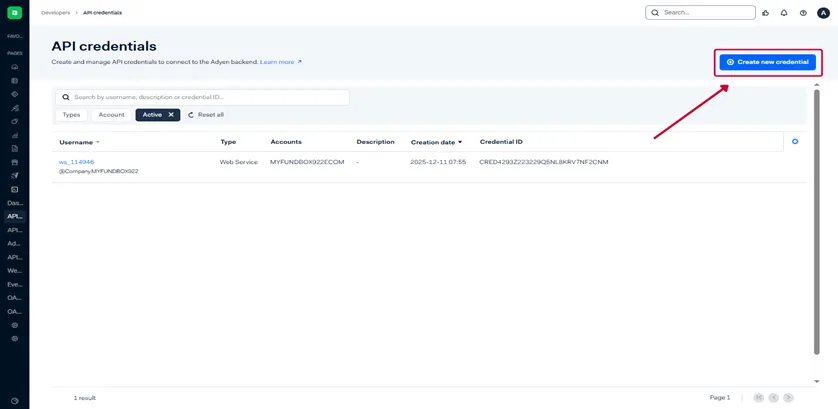The image size is (838, 409).
Task: Select the highlighted API... sidebar item
Action: pyautogui.click(x=15, y=217)
